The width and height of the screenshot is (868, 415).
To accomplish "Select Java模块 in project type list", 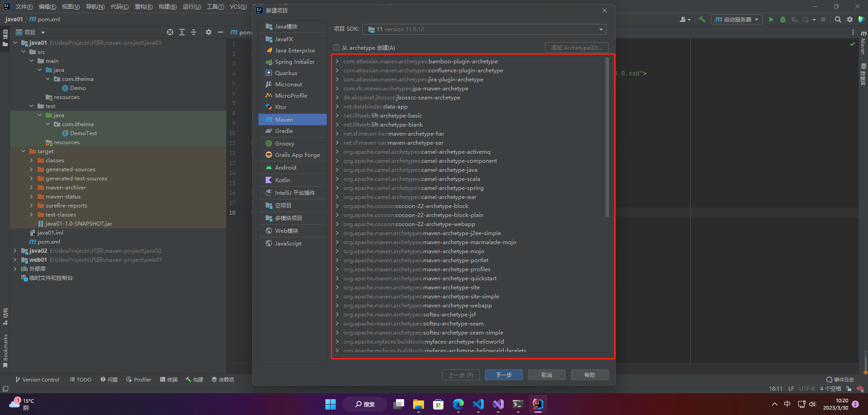I will tap(292, 27).
